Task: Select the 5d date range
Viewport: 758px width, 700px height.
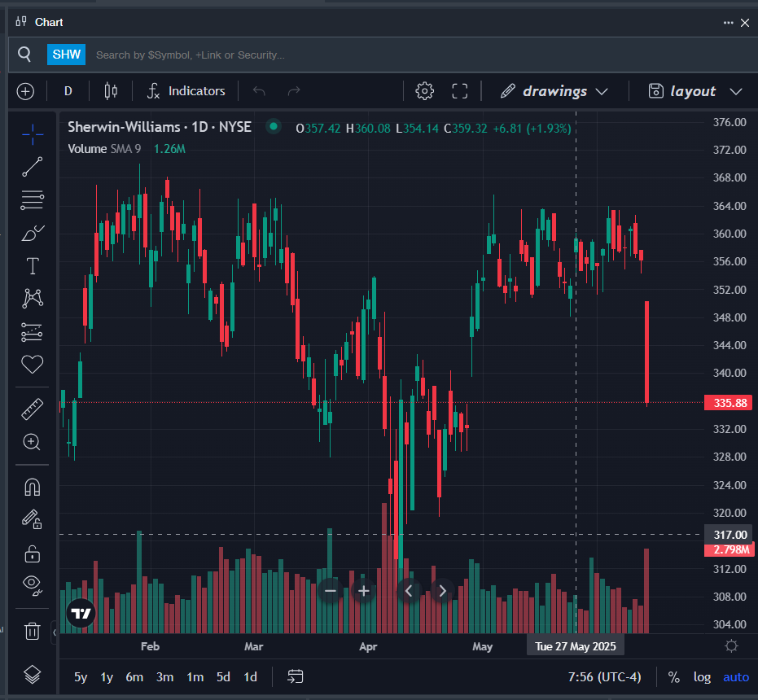Action: [223, 677]
